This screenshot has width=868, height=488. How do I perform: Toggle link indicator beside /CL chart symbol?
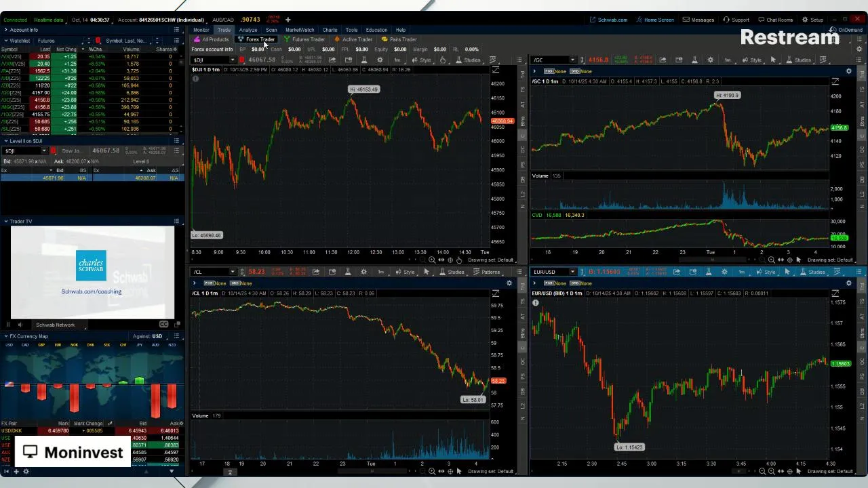pyautogui.click(x=241, y=272)
